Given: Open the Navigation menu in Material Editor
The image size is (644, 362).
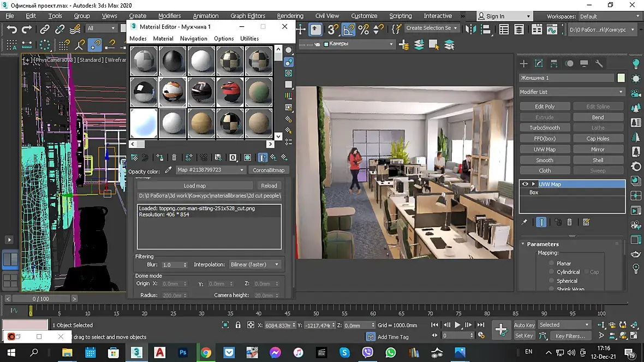Looking at the screenshot, I should pyautogui.click(x=193, y=39).
